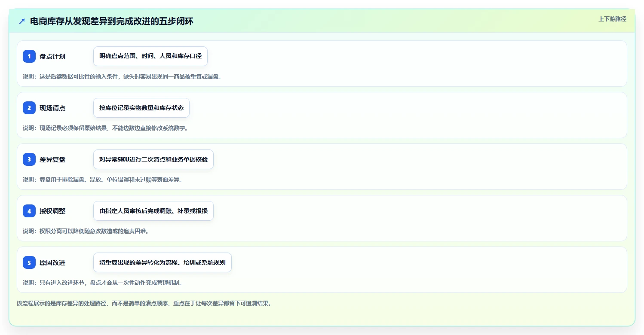Screen dimensions: 644x335
Task: Click the arrow icon beside the title
Action: [22, 21]
